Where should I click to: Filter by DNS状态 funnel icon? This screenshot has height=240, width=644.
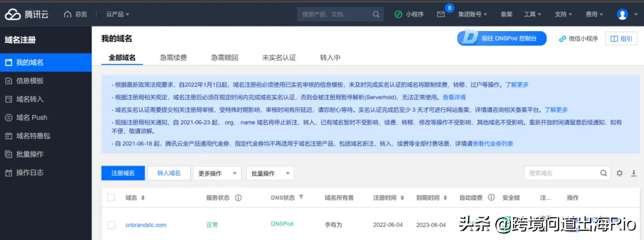[301, 198]
